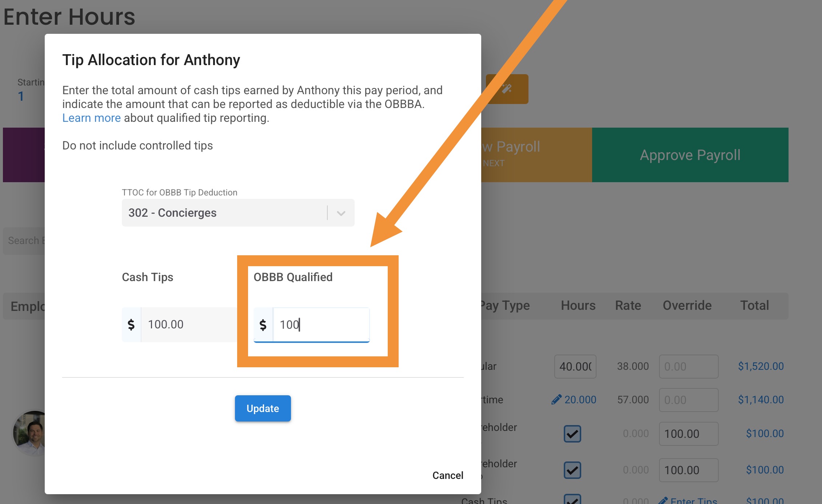This screenshot has height=504, width=822.
Task: Click the blue Update button
Action: [x=263, y=408]
